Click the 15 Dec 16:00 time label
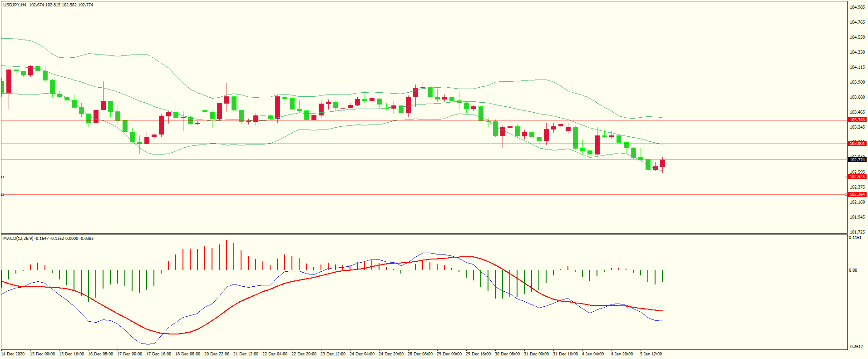Image resolution: width=868 pixels, height=359 pixels. (x=71, y=354)
